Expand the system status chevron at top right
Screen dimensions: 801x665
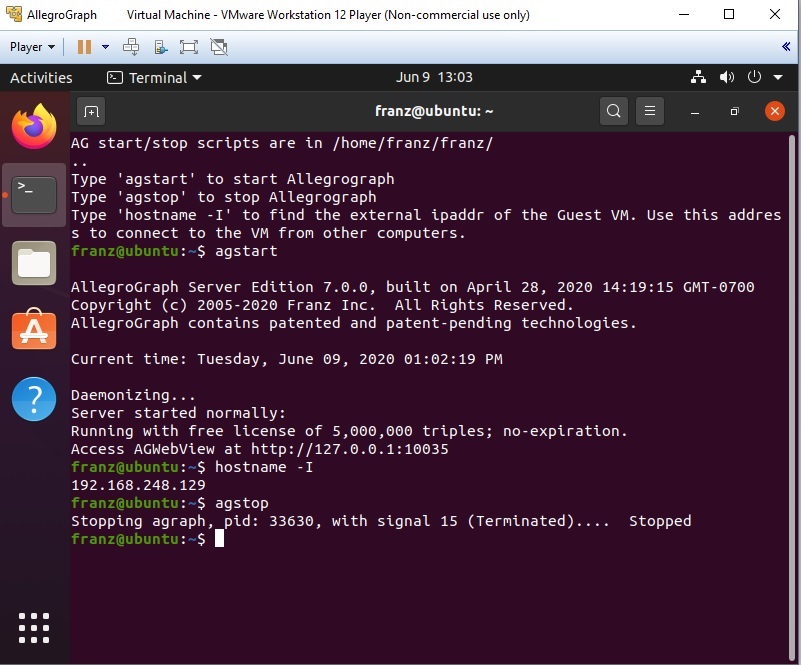(x=777, y=77)
